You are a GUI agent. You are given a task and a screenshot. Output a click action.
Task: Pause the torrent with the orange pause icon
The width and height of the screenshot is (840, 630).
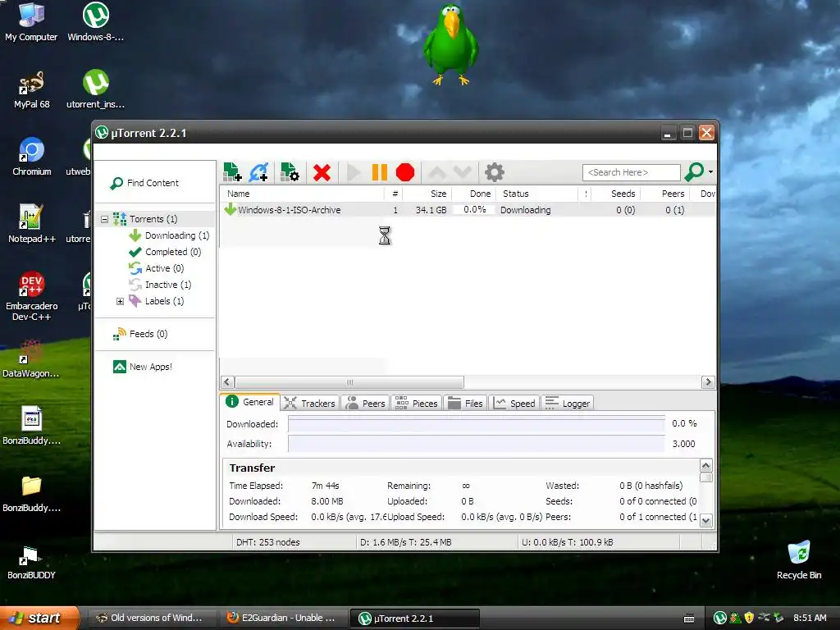coord(379,172)
